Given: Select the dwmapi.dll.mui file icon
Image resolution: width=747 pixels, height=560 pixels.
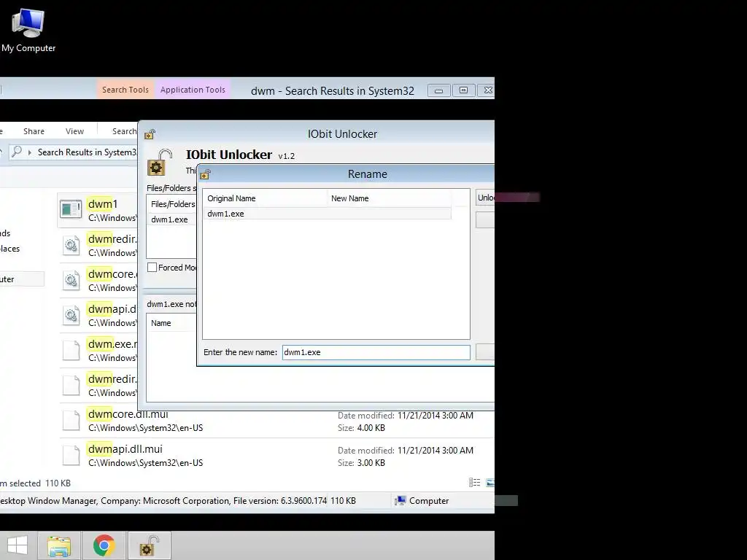Looking at the screenshot, I should tap(71, 455).
